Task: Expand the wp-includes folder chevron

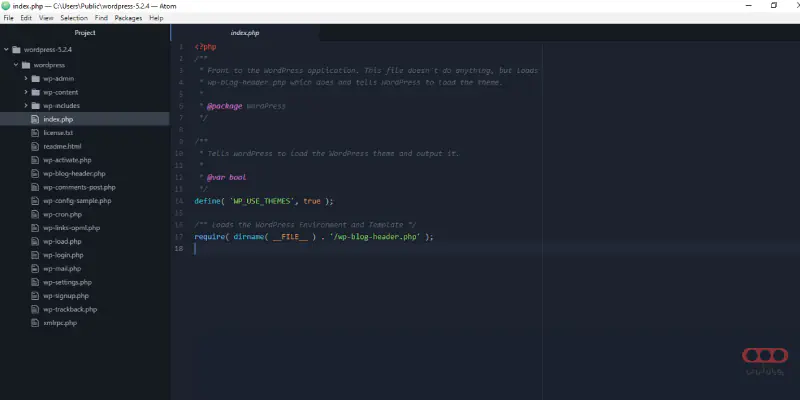Action: click(26, 106)
